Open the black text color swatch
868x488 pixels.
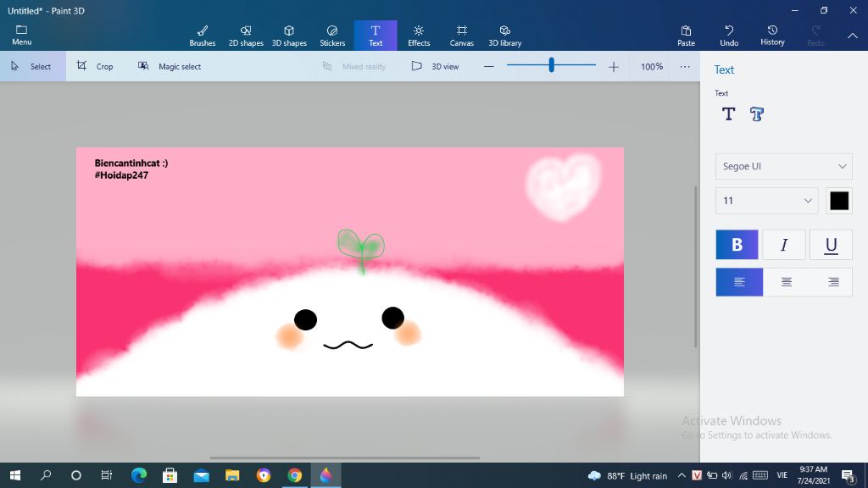(838, 200)
